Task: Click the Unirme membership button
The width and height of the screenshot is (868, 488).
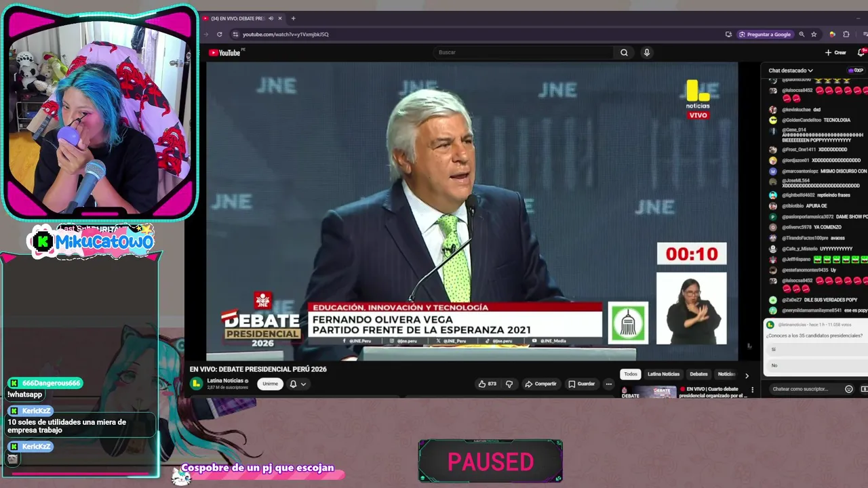Action: coord(270,384)
